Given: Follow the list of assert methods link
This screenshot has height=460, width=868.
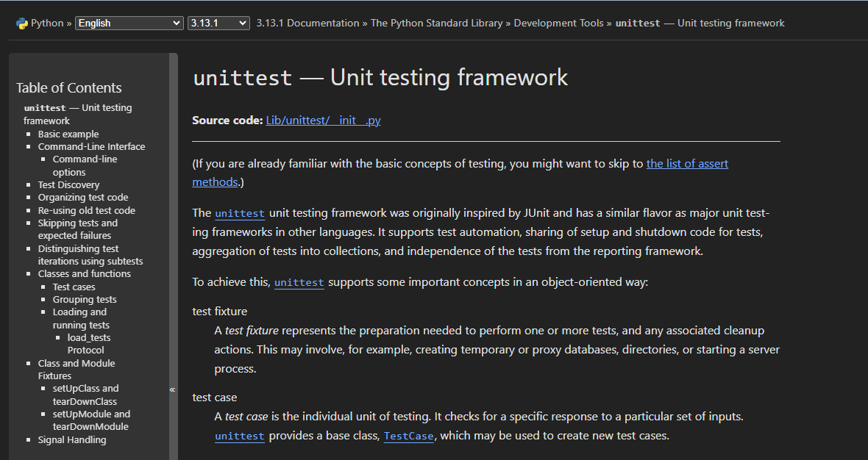Looking at the screenshot, I should (687, 163).
